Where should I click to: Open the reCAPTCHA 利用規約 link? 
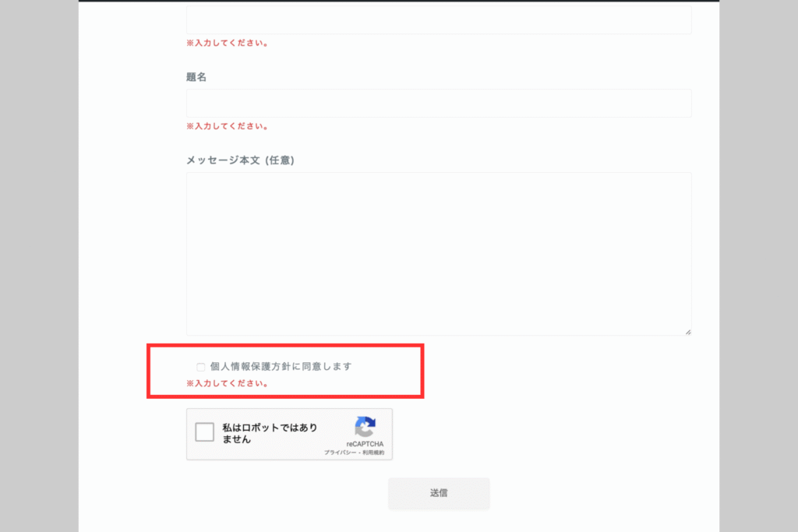click(x=373, y=453)
